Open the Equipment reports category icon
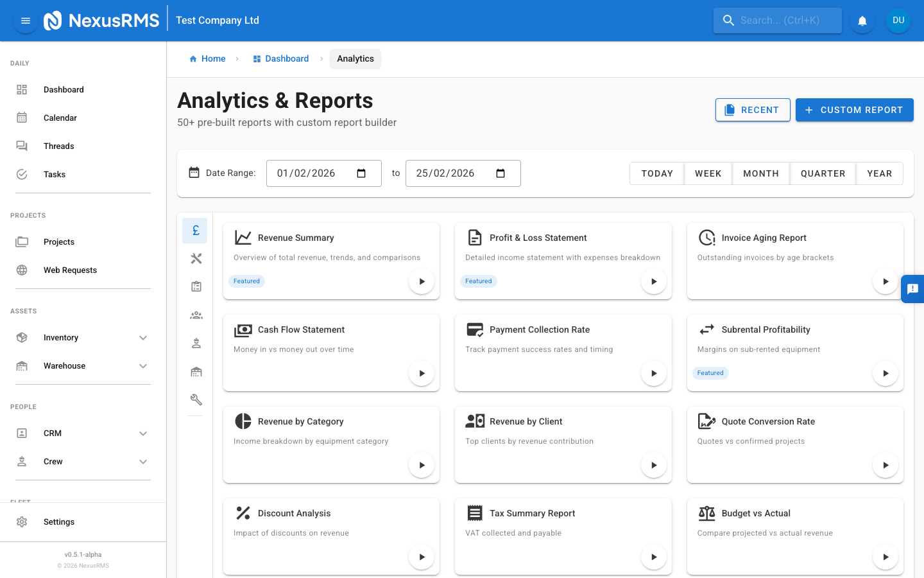 tap(195, 258)
